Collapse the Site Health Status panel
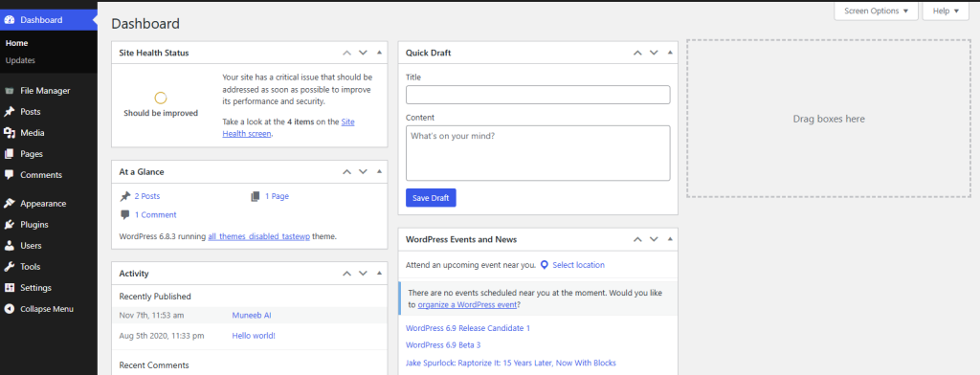The image size is (980, 375). (x=379, y=53)
